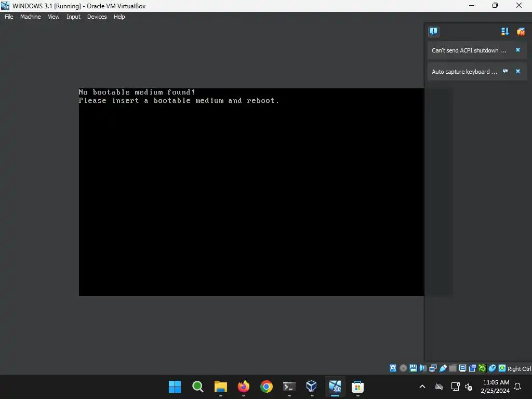
Task: Click the network display tray icon
Action: pyautogui.click(x=455, y=387)
